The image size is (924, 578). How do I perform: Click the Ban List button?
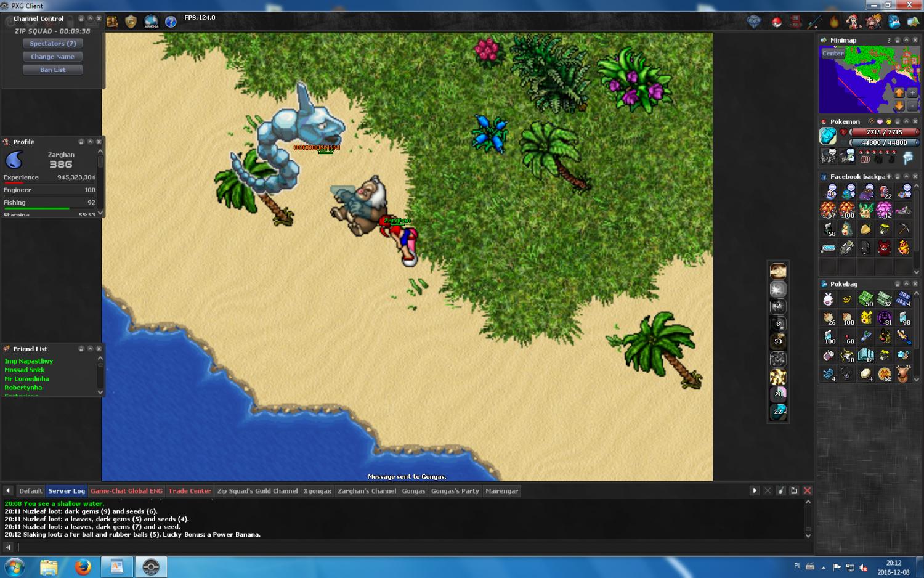tap(53, 70)
